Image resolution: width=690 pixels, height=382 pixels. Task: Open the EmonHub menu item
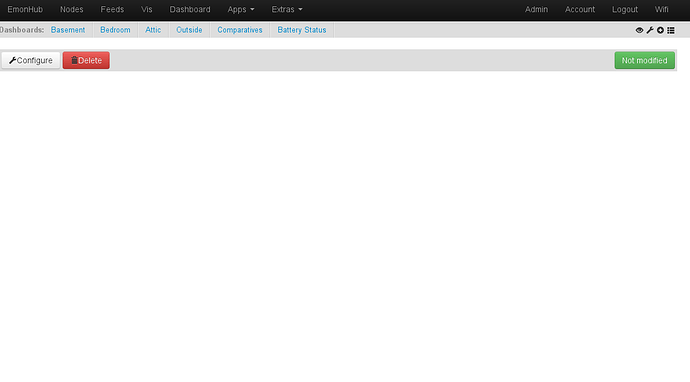(x=25, y=9)
